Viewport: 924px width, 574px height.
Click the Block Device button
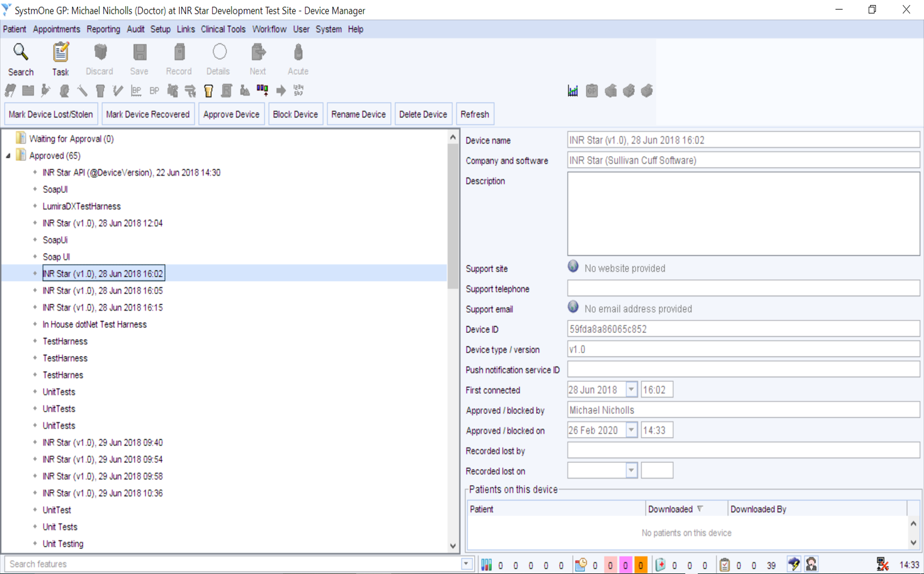295,114
